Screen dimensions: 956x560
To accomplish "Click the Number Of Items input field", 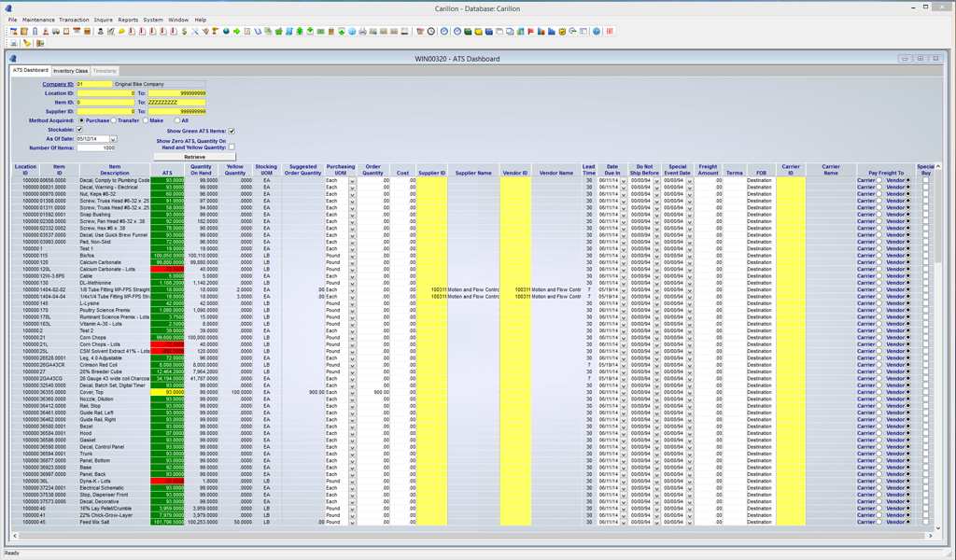I will [x=94, y=148].
